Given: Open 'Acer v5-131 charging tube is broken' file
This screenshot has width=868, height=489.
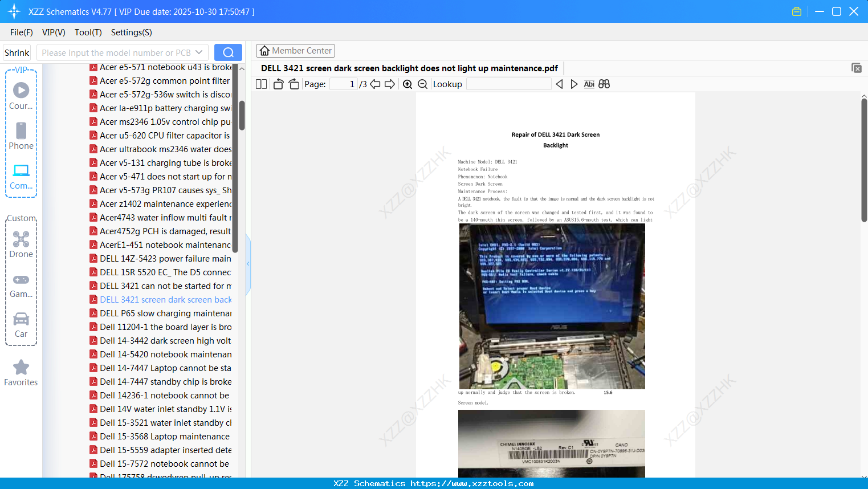Looking at the screenshot, I should point(161,163).
